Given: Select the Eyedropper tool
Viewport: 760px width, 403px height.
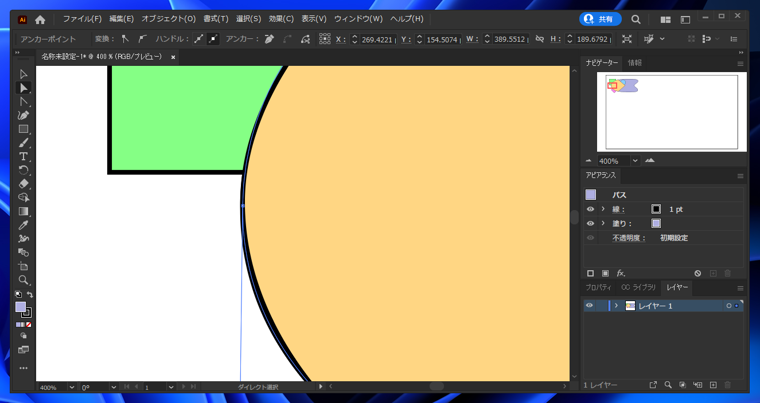Looking at the screenshot, I should [23, 226].
